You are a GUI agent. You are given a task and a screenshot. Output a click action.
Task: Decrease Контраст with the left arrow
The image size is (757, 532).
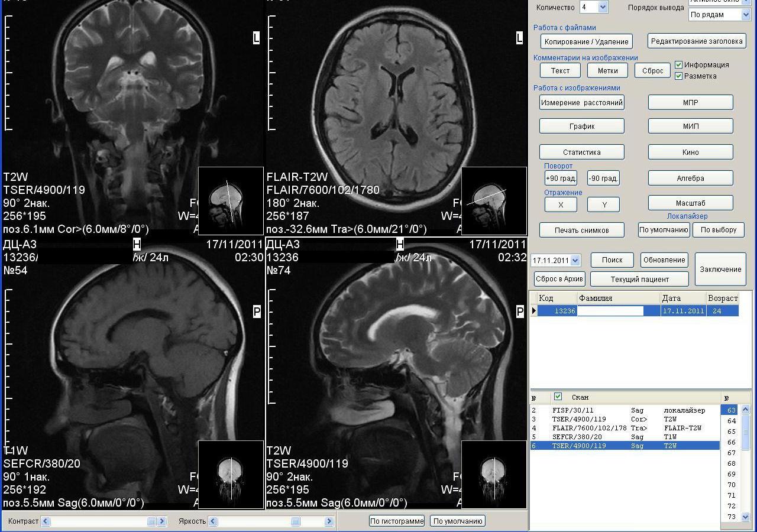coord(46,521)
